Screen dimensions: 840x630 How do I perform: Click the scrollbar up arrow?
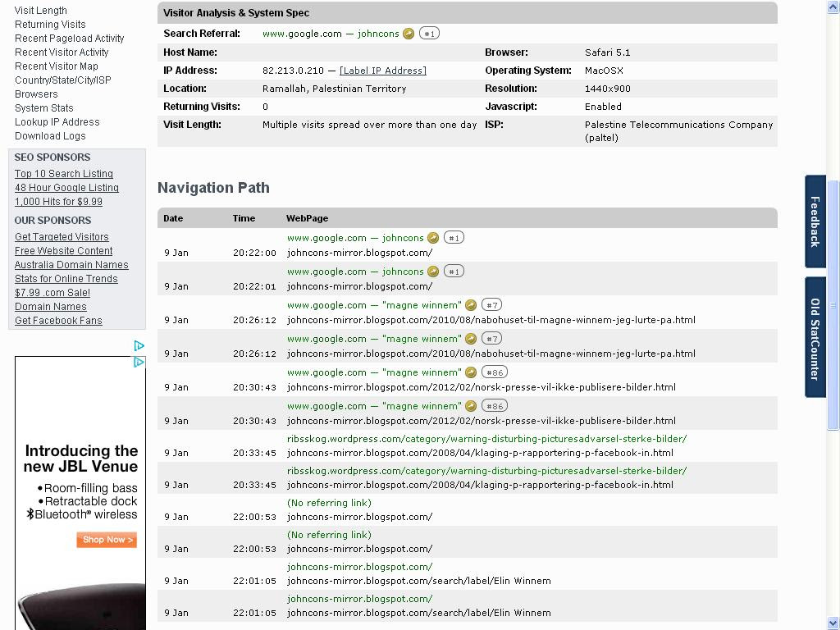(x=833, y=7)
